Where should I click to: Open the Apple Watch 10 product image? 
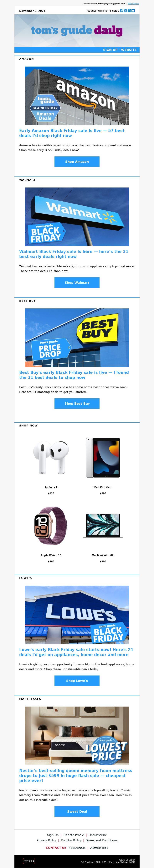(x=51, y=526)
